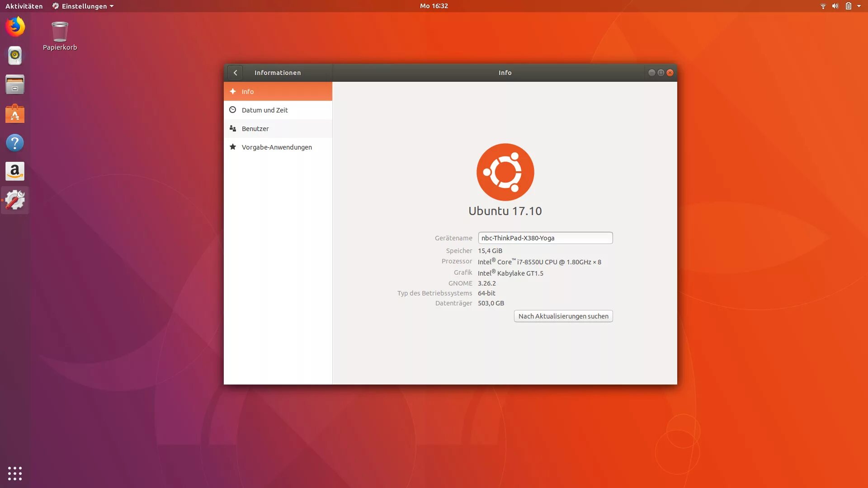Viewport: 868px width, 488px height.
Task: Show all applications grid
Action: click(x=15, y=473)
